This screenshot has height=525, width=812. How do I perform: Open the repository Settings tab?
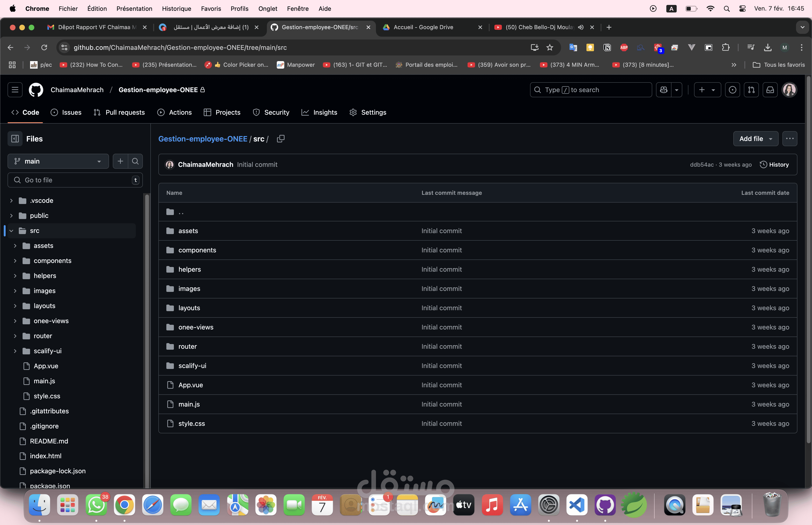coord(368,113)
